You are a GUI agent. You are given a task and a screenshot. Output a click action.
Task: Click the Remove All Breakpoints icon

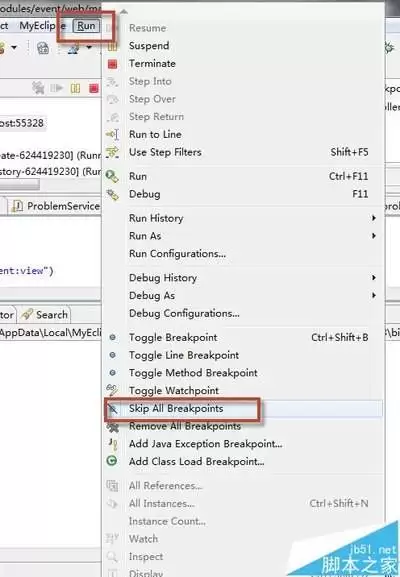pos(112,427)
